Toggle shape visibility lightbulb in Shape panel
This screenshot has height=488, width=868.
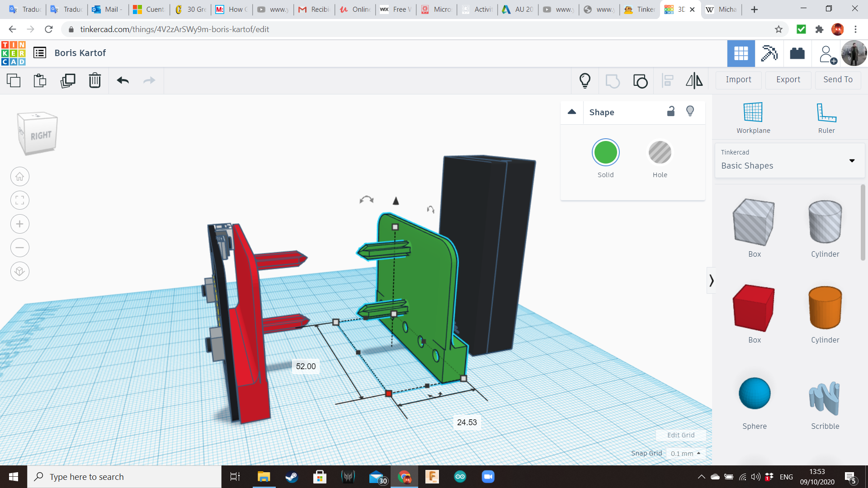coord(690,111)
